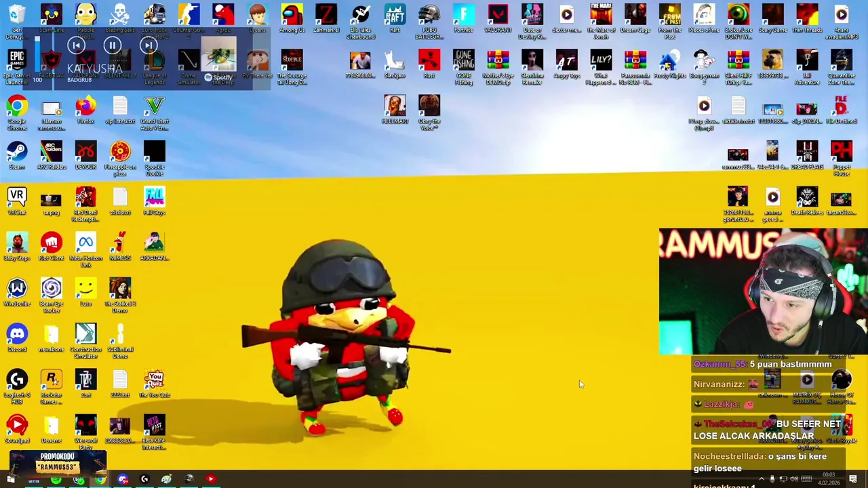This screenshot has height=488, width=868.
Task: Skip to next track in media overlay
Action: point(149,46)
